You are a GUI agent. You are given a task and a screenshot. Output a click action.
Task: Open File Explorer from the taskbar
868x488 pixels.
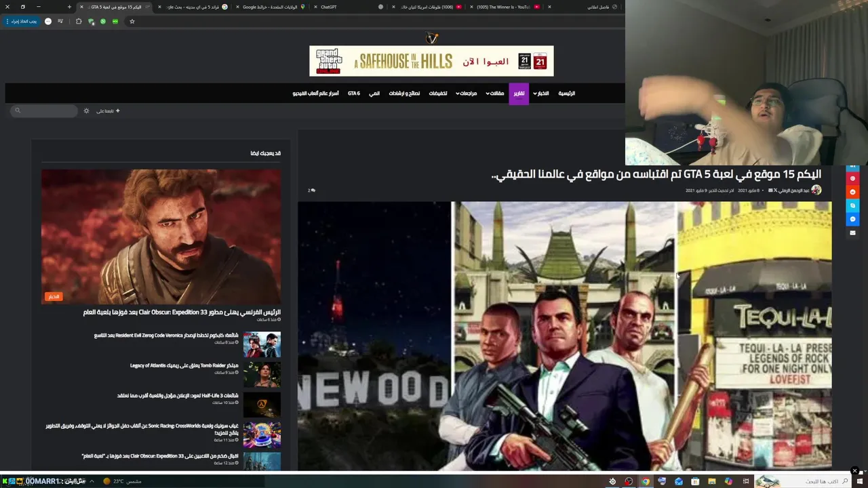click(711, 481)
